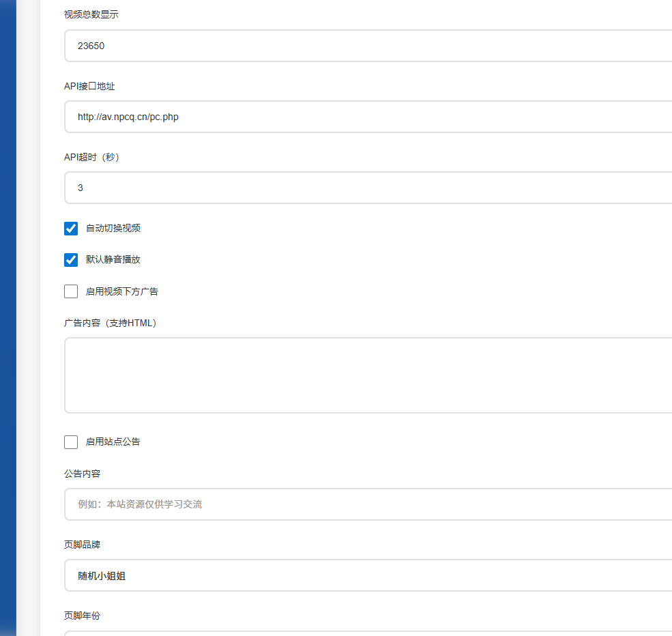Click the 广告内容（支持HTML） label

point(111,323)
